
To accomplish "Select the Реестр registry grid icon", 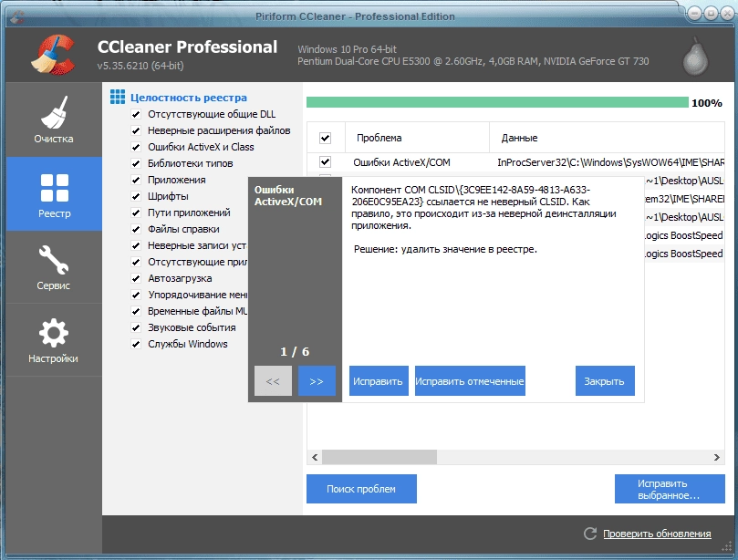I will point(54,188).
